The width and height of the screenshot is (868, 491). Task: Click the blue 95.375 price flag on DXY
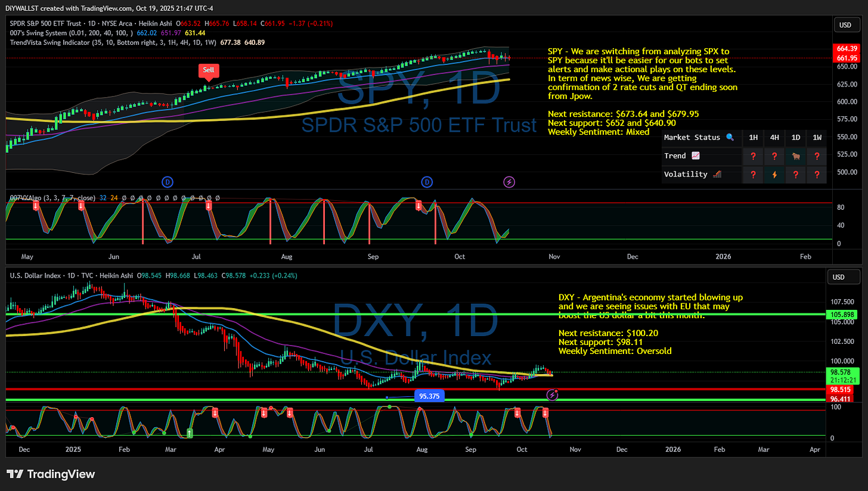(429, 396)
